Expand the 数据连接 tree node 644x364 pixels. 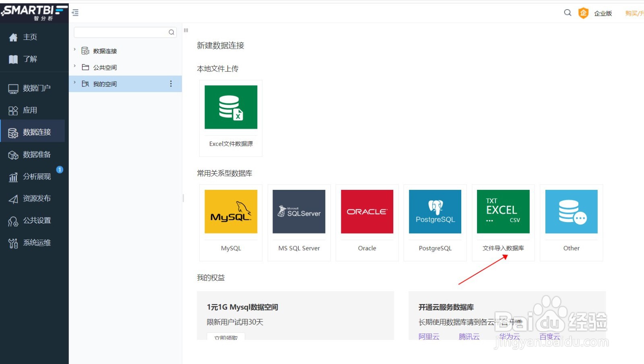tap(75, 49)
